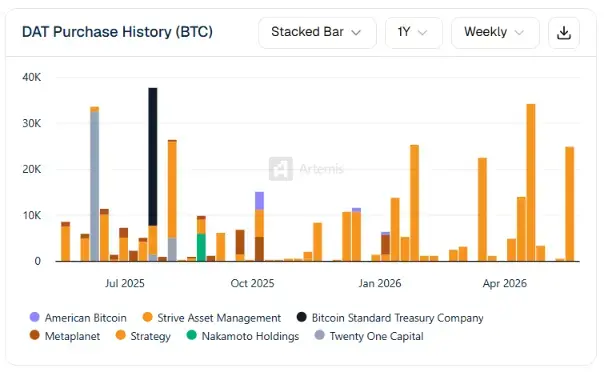This screenshot has height=373, width=609.
Task: Toggle Twenty One Capital legend series
Action: click(x=369, y=336)
